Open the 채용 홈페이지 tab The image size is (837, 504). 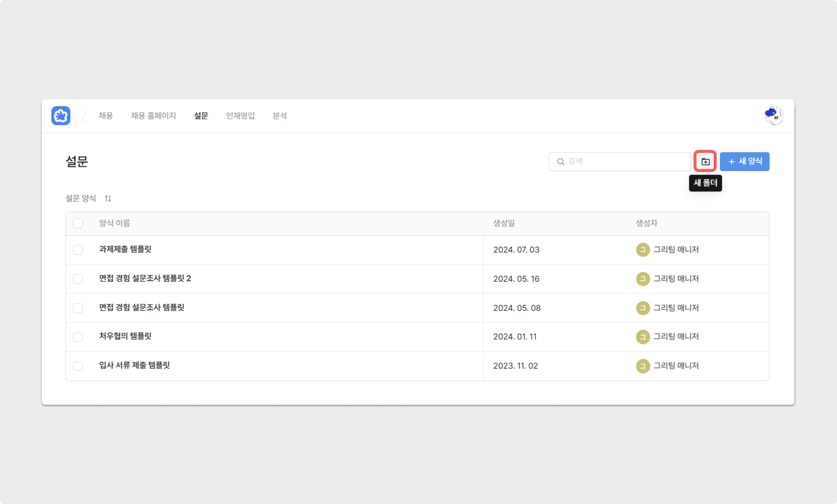[153, 116]
